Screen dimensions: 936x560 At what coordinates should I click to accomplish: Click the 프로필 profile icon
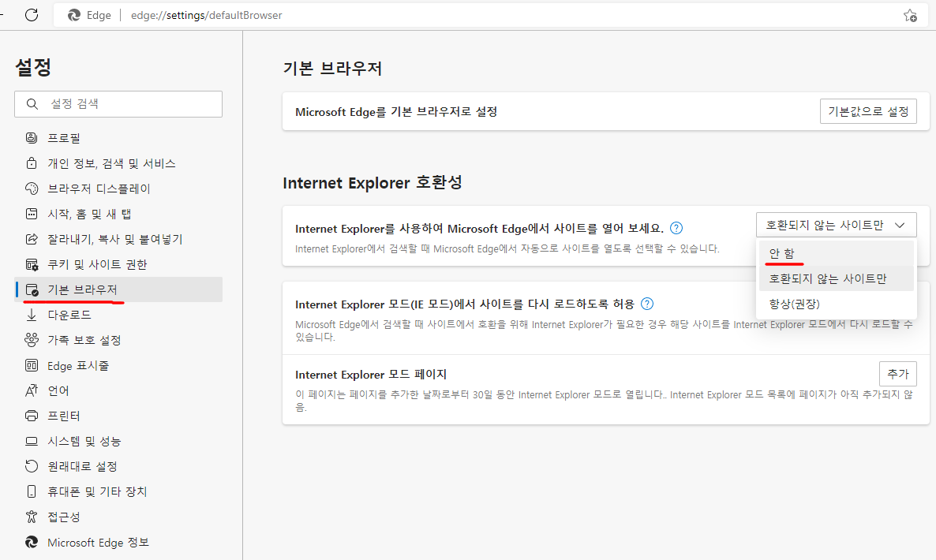point(32,138)
